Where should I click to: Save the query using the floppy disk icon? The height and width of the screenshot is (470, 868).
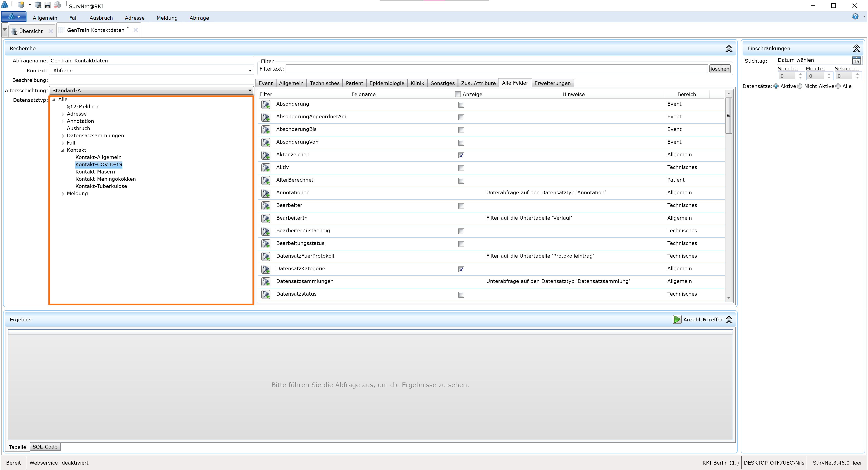point(48,5)
